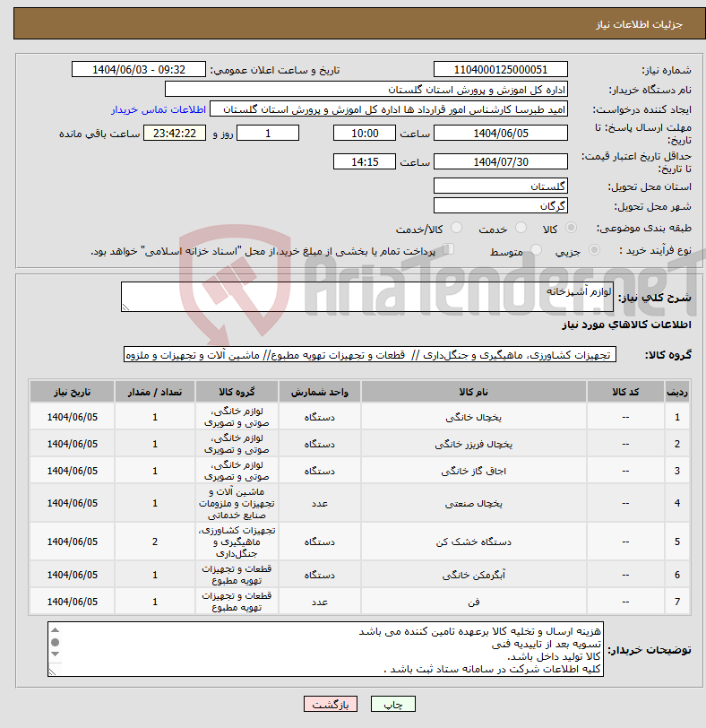The image size is (706, 728).
Task: Open اطلاعات تماس خریدار link
Action: point(159,109)
